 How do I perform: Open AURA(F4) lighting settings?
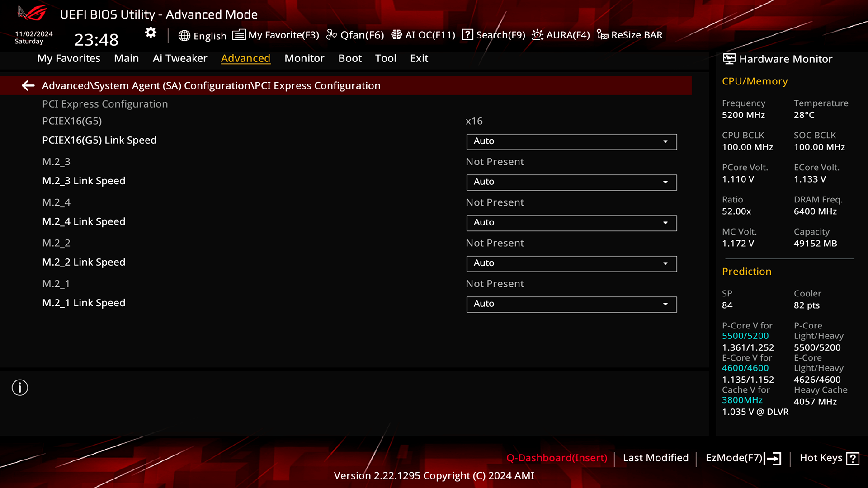point(561,35)
